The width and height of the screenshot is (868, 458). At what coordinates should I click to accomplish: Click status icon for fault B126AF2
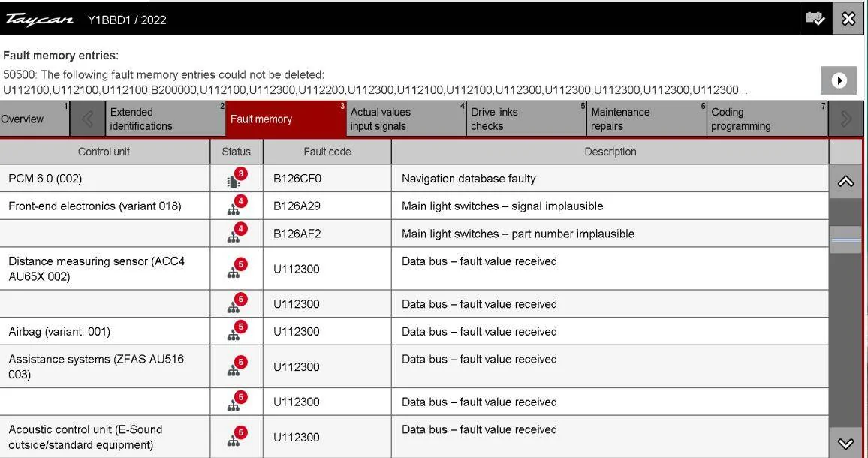pos(237,234)
